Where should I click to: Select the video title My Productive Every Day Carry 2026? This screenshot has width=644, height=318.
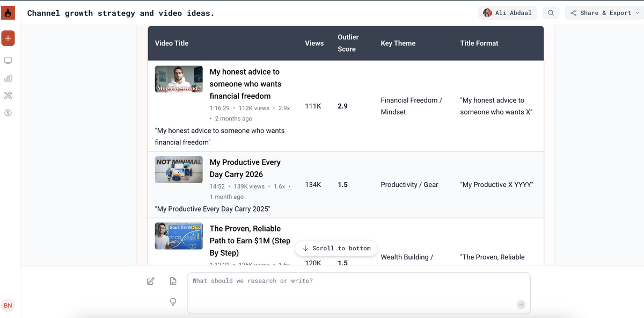(x=245, y=168)
